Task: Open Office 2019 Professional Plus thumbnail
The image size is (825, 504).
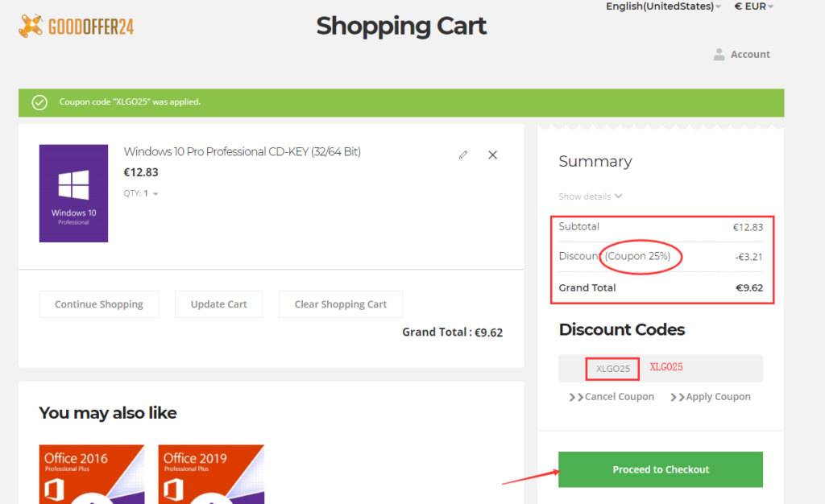Action: coord(211,473)
